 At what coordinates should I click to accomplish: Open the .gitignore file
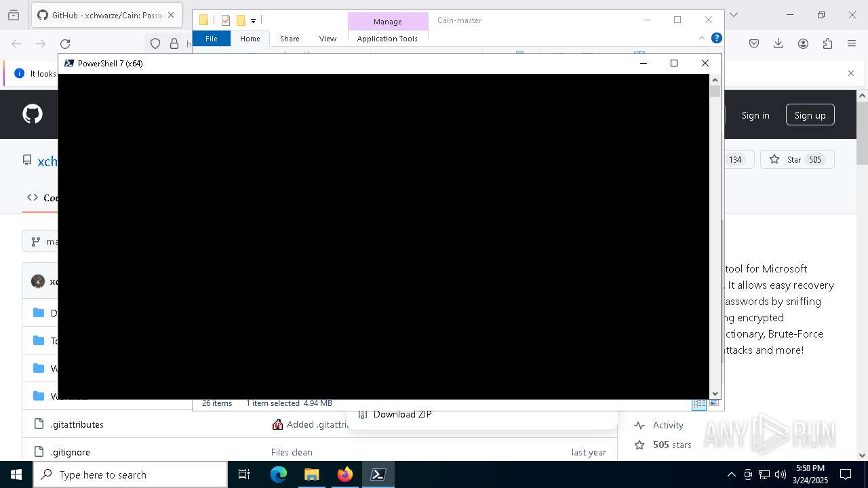point(71,452)
